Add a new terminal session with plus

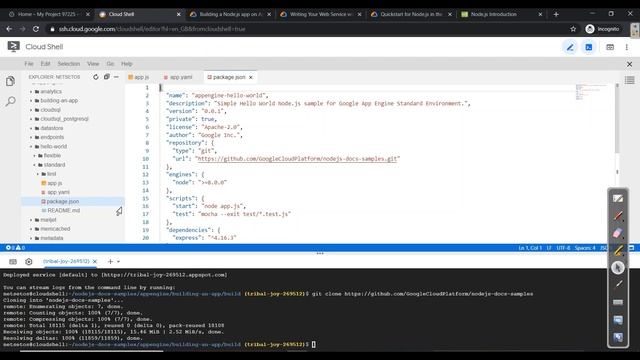110,261
